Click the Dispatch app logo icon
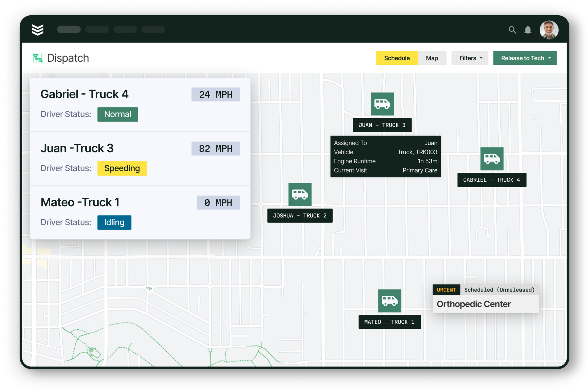 pyautogui.click(x=37, y=58)
